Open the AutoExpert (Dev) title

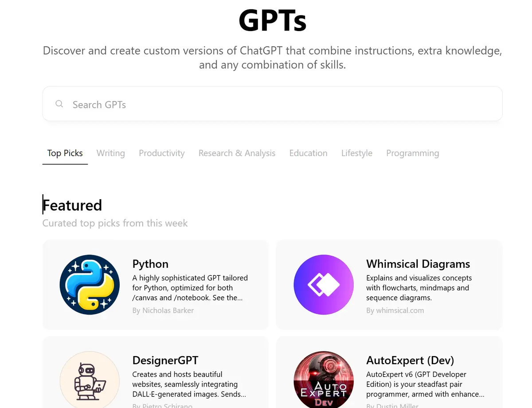coord(410,360)
